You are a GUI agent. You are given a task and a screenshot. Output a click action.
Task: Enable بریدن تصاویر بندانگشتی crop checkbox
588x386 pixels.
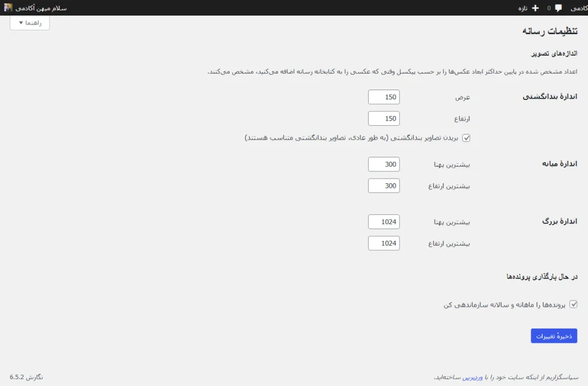[466, 137]
